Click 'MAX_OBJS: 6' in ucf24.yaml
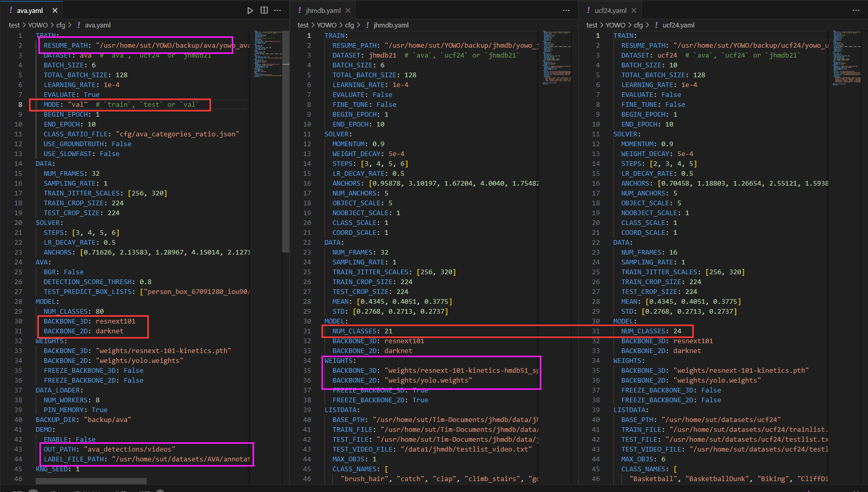The width and height of the screenshot is (868, 492). (643, 459)
